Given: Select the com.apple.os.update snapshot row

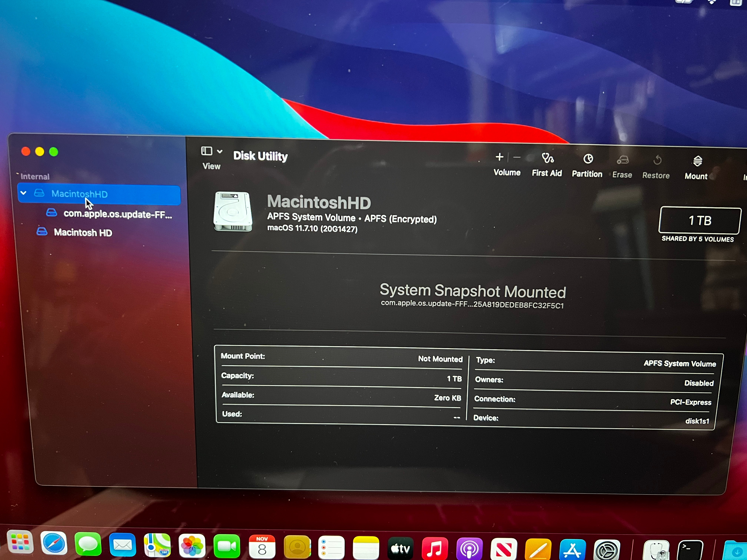Looking at the screenshot, I should pyautogui.click(x=109, y=214).
